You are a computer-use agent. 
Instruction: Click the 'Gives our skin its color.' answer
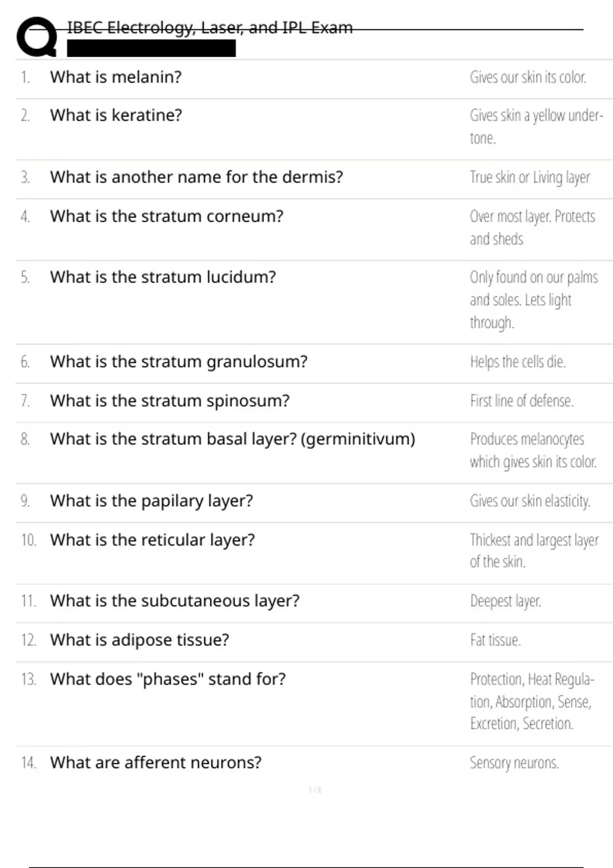click(528, 77)
